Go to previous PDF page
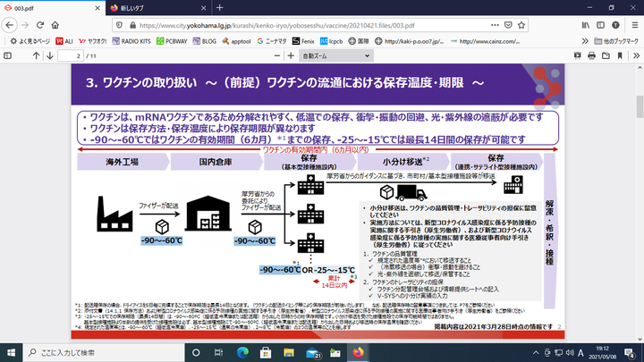The height and width of the screenshot is (362, 644). coord(38,55)
